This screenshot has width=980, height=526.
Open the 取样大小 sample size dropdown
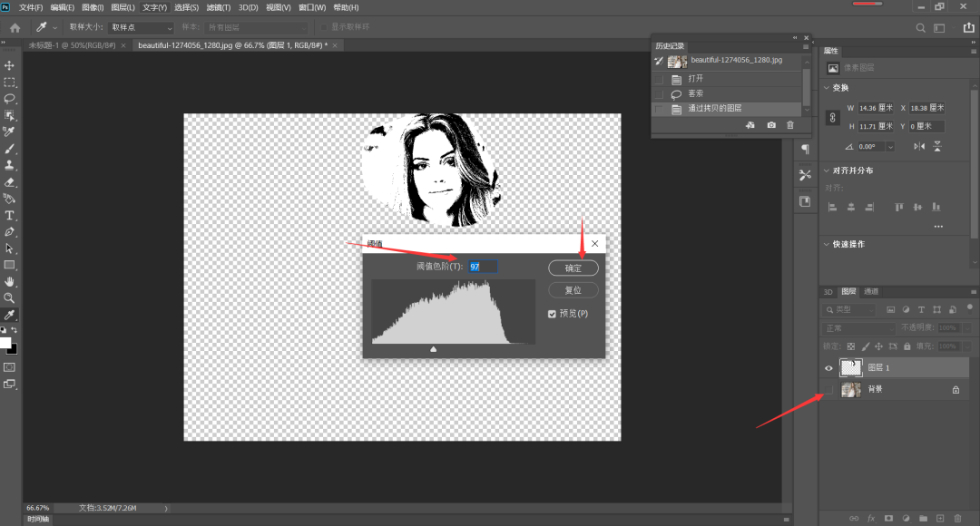(141, 28)
